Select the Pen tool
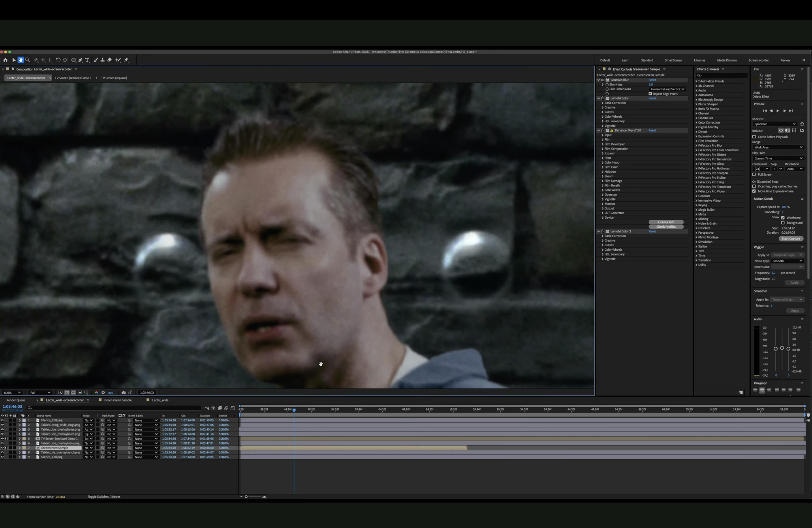 (x=81, y=60)
